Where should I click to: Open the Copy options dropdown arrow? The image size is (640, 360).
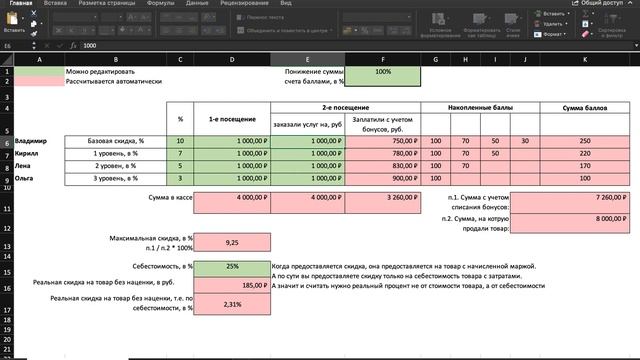41,24
